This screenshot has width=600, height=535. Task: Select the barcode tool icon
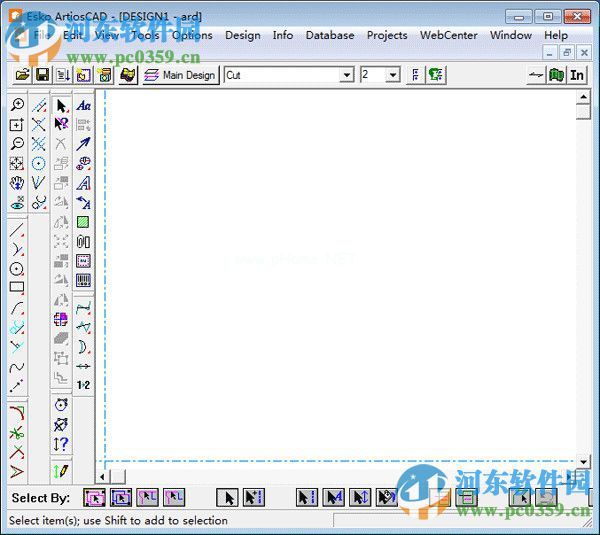coord(83,281)
